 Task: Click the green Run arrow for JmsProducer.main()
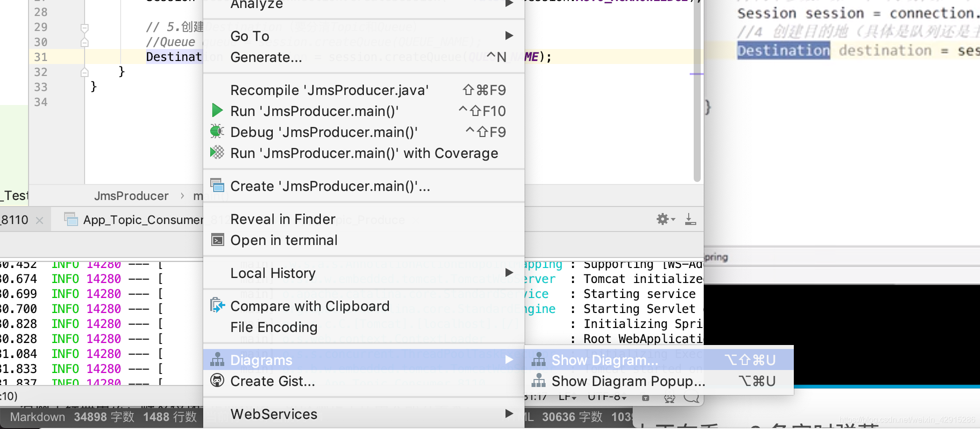point(217,110)
